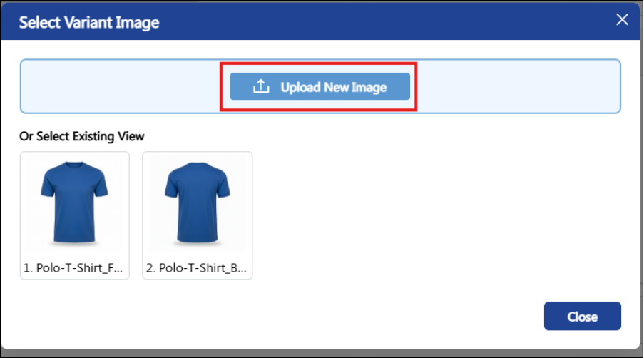
Task: Click the '1. Polo-T-Shirt_F...' file label
Action: 73,268
